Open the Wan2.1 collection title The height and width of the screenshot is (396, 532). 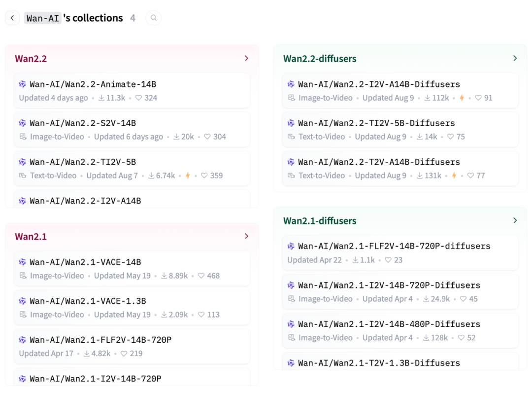[x=31, y=236]
